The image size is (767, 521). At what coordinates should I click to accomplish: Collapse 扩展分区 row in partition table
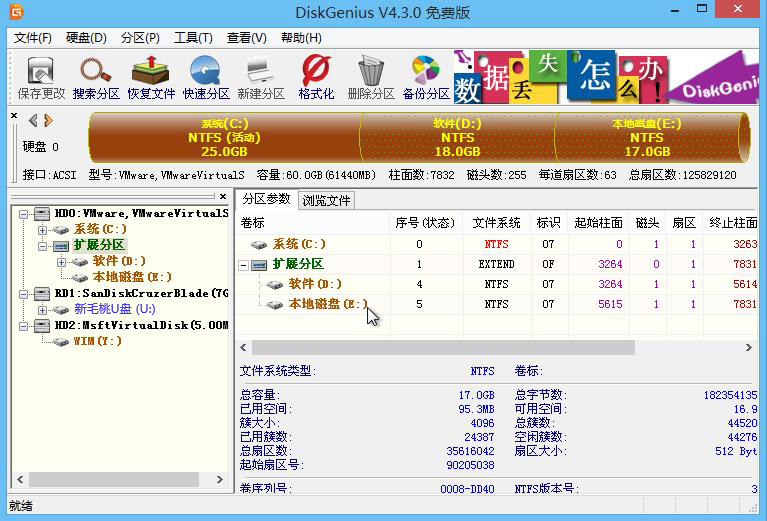tap(243, 266)
